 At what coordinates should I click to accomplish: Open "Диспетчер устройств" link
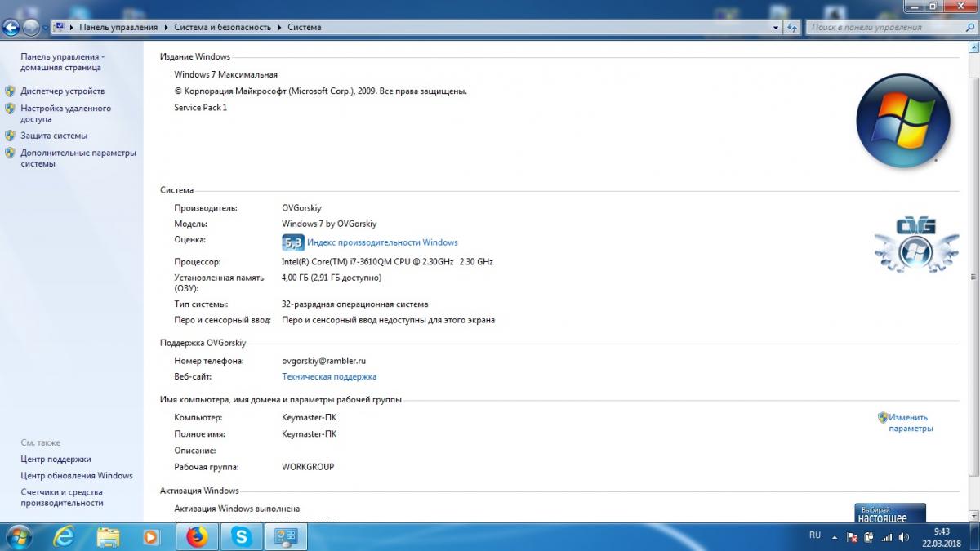62,91
